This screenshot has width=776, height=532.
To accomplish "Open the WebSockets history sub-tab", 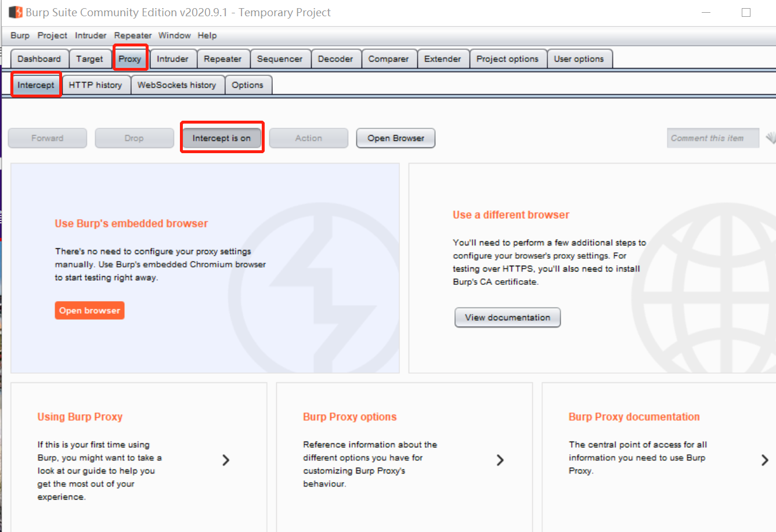I will pyautogui.click(x=177, y=85).
